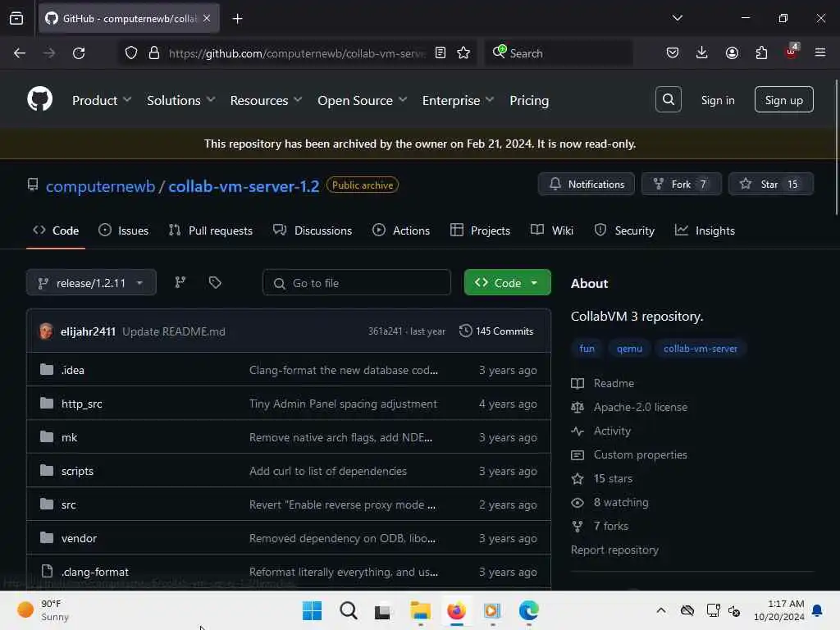Image resolution: width=840 pixels, height=630 pixels.
Task: Open weather widget showing 90°F Sunny
Action: coord(44,610)
